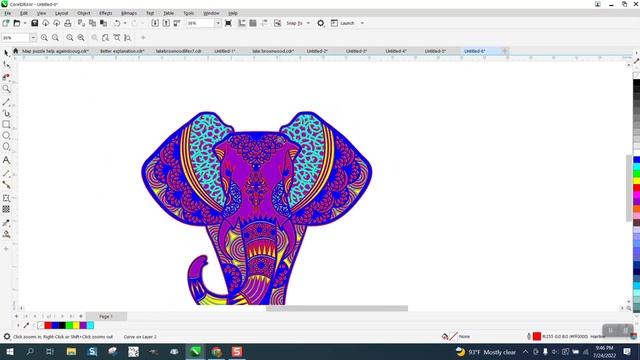The width and height of the screenshot is (640, 360).
Task: Open the arrow next to Open folder
Action: (x=24, y=23)
